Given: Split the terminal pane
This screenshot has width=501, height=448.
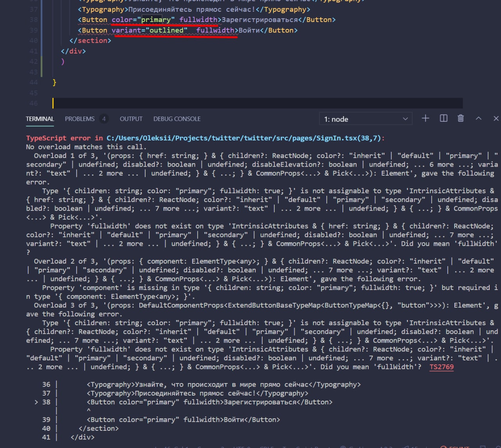Looking at the screenshot, I should (443, 118).
